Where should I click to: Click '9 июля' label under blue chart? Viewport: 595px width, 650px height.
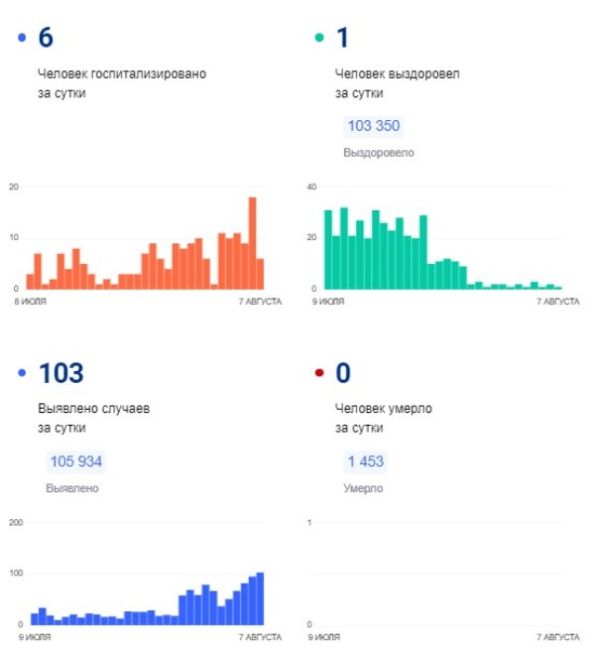coord(34,637)
